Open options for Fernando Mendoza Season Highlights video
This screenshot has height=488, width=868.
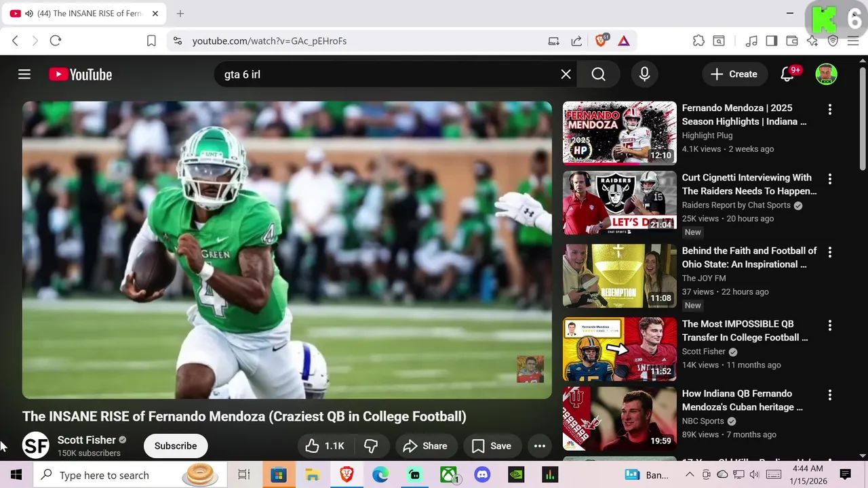[x=829, y=109]
